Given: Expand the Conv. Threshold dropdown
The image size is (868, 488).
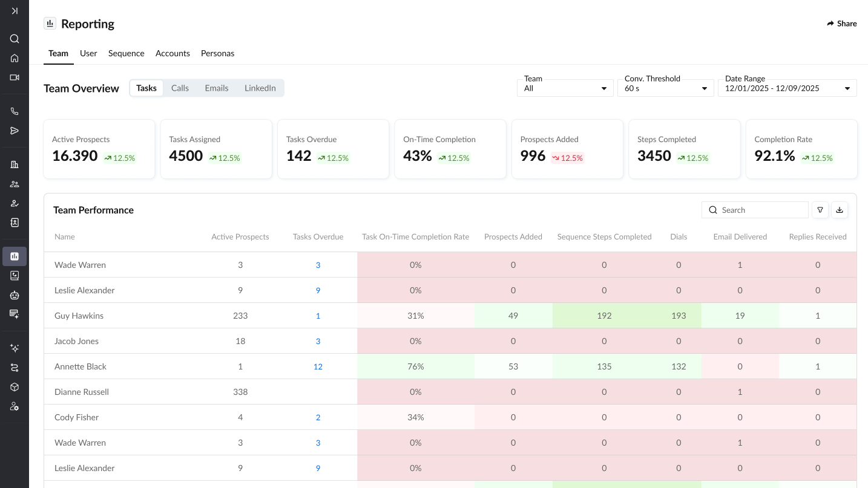Looking at the screenshot, I should tap(665, 88).
